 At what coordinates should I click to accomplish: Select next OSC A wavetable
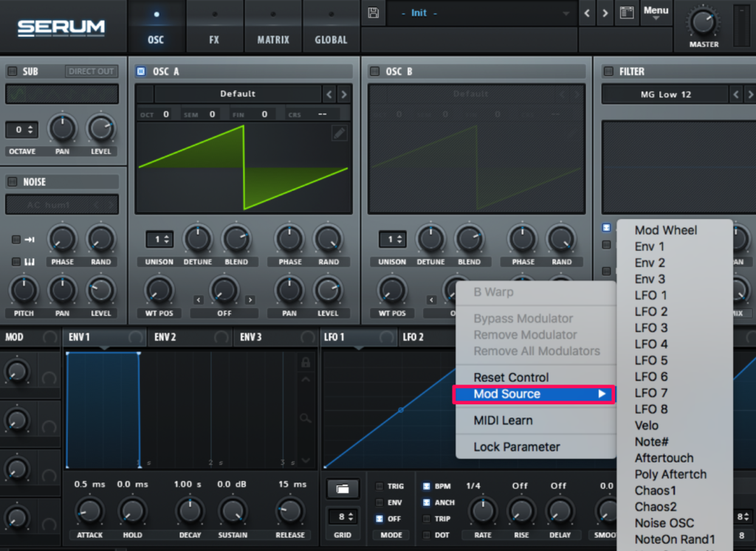344,94
